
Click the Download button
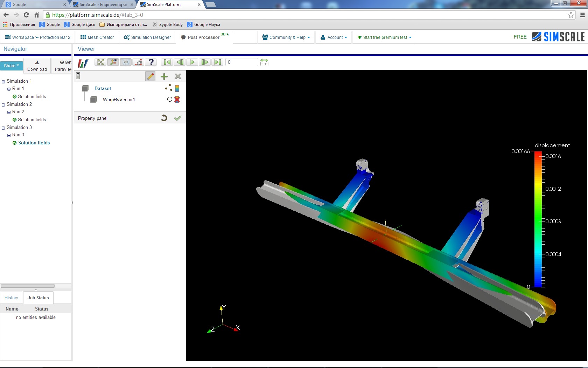37,66
